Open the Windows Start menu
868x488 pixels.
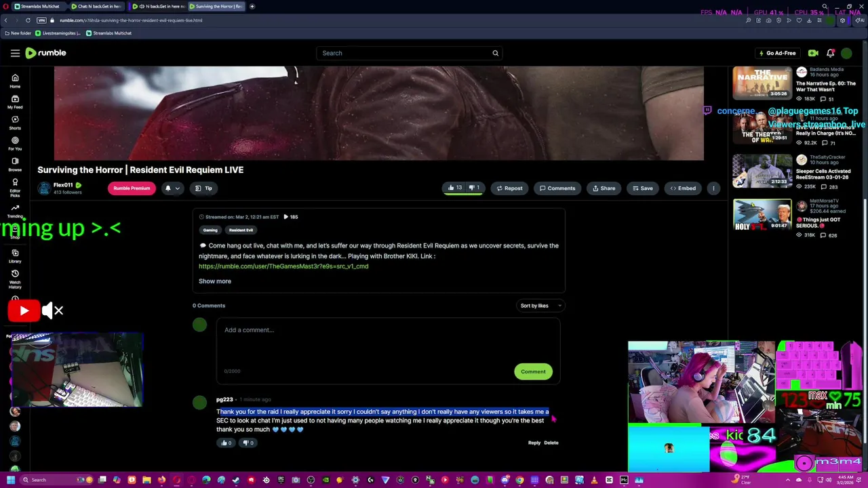click(11, 480)
